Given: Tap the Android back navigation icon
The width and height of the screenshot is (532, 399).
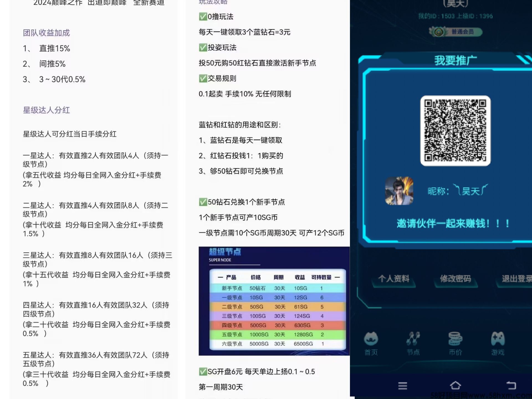Looking at the screenshot, I should click(511, 385).
